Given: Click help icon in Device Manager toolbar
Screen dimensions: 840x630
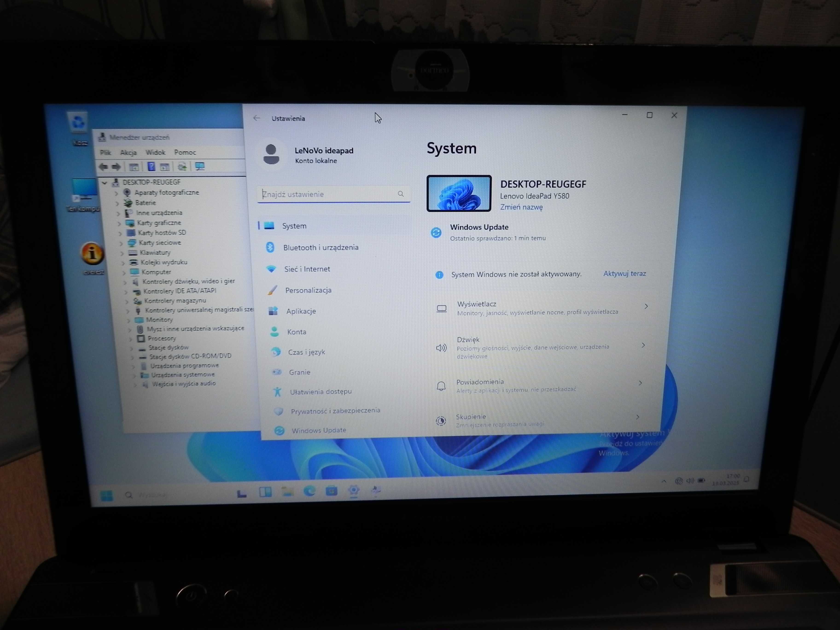Looking at the screenshot, I should [151, 166].
